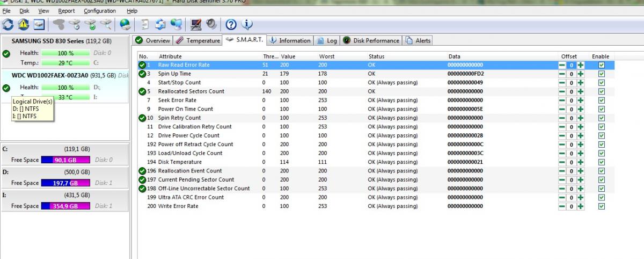Click plus offset for Raw Read Error Rate

point(581,65)
